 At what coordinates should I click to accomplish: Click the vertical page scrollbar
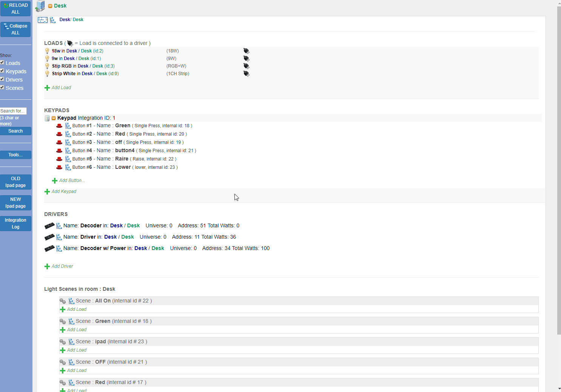click(x=559, y=170)
